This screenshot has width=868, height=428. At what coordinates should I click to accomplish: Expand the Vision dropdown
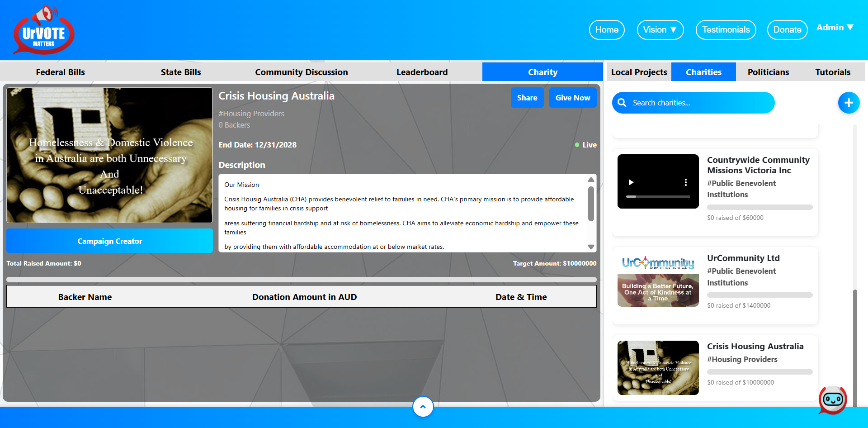(x=660, y=30)
